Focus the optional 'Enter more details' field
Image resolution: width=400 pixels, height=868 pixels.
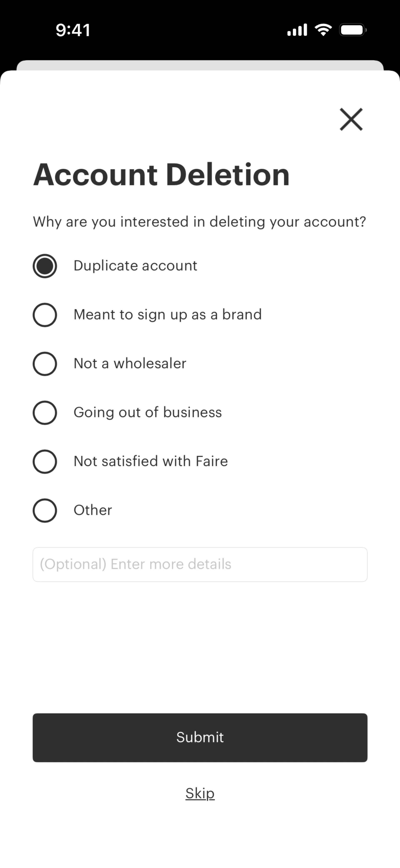pos(200,564)
